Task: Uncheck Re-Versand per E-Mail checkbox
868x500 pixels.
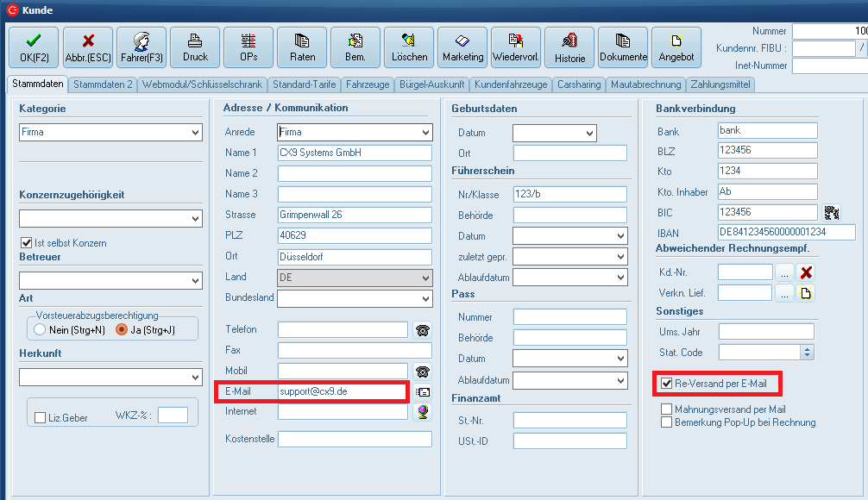Action: click(667, 383)
